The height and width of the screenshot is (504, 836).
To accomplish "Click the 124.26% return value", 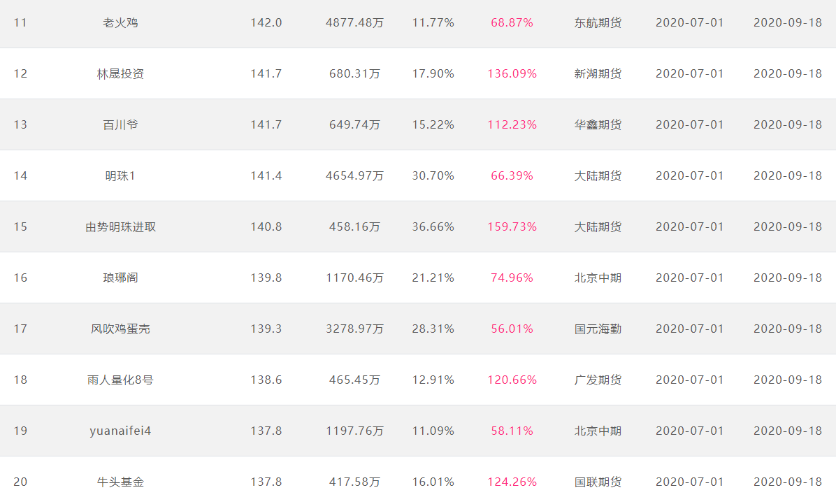I will pyautogui.click(x=512, y=482).
